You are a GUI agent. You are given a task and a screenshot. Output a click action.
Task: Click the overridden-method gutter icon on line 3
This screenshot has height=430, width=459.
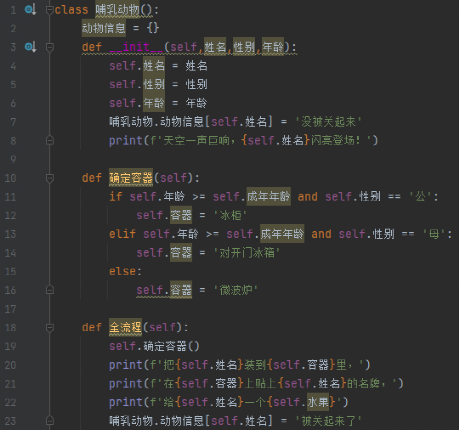click(x=30, y=47)
